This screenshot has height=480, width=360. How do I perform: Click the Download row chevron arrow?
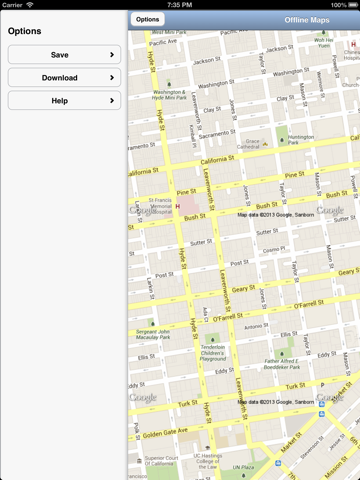[112, 78]
